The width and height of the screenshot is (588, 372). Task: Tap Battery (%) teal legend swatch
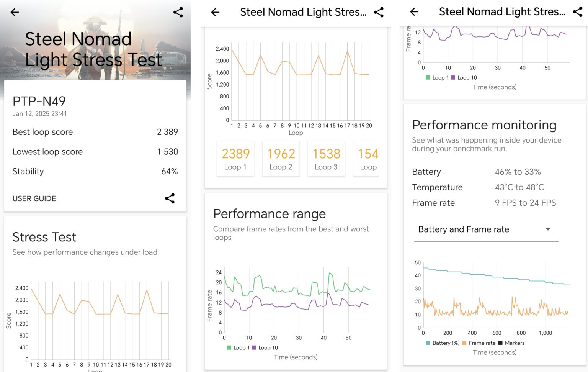[x=428, y=343]
